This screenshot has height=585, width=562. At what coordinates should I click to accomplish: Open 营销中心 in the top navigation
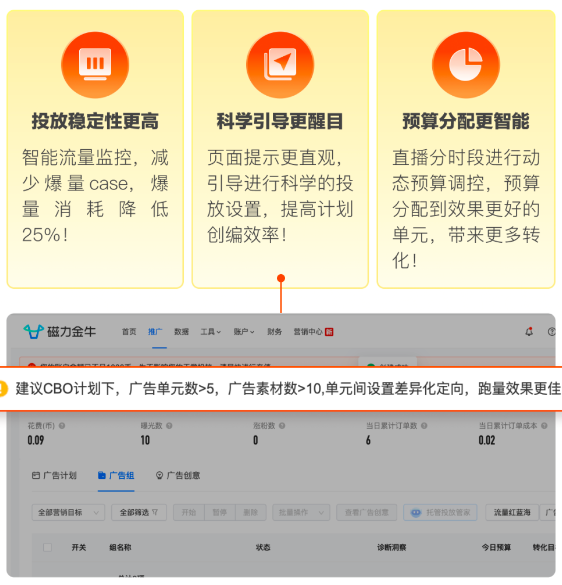click(x=308, y=331)
